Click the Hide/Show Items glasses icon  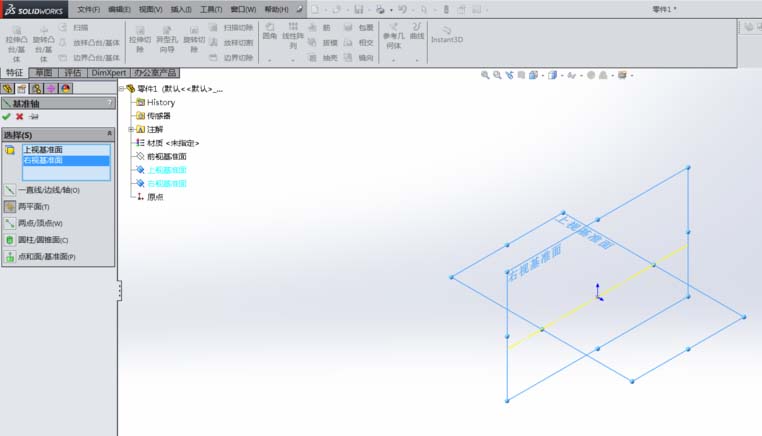572,75
